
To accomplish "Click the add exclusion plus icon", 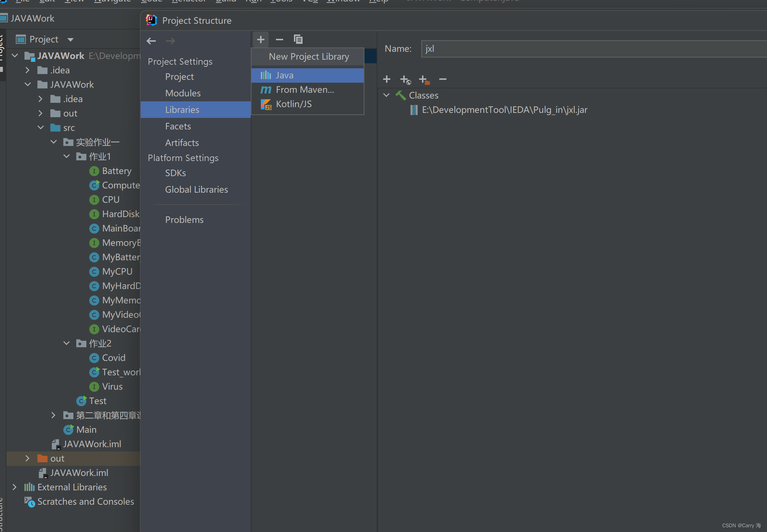I will pos(424,79).
